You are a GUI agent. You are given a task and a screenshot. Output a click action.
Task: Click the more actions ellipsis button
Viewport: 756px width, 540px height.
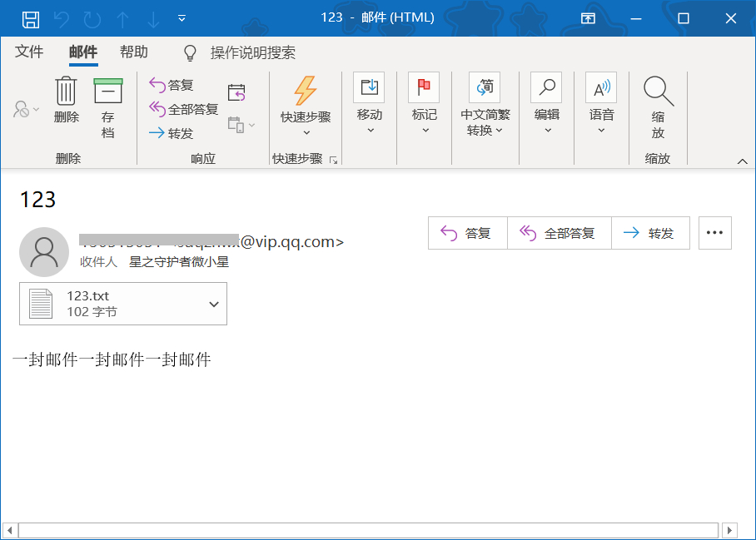point(714,233)
